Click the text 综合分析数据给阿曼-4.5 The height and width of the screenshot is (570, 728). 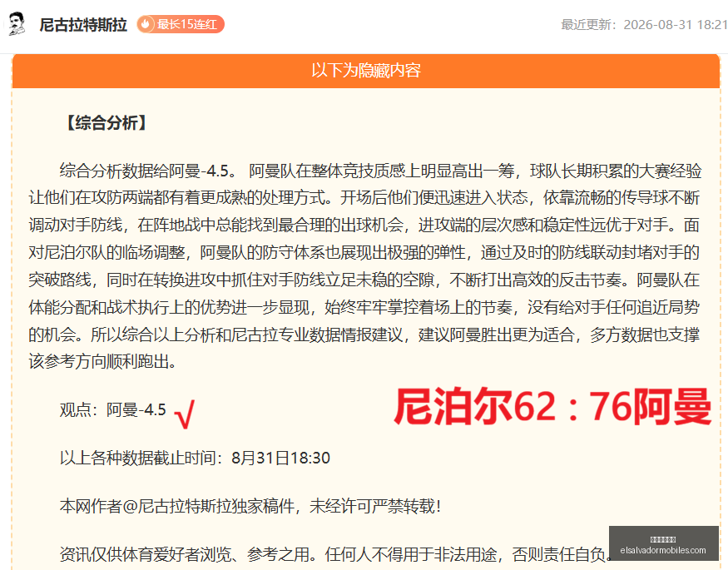coord(149,171)
